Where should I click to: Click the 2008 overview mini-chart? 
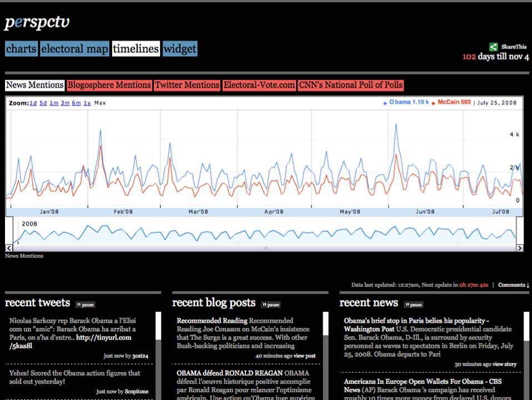coord(265,231)
